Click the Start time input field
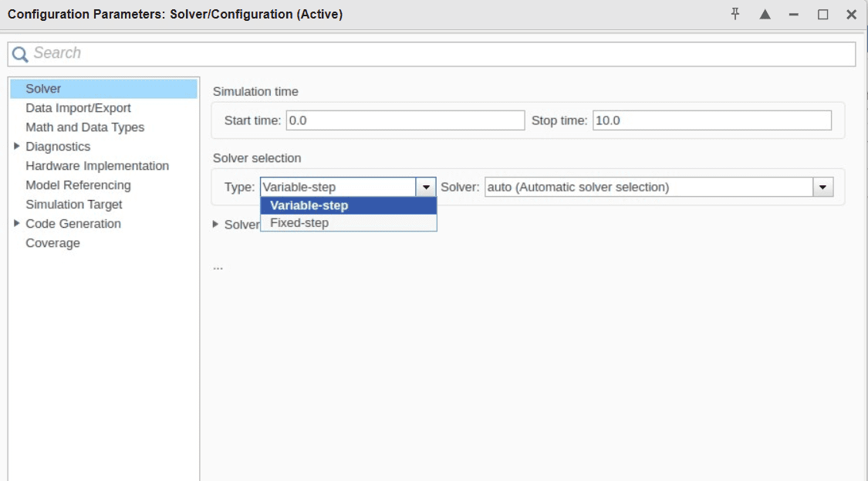This screenshot has height=481, width=868. coord(405,120)
